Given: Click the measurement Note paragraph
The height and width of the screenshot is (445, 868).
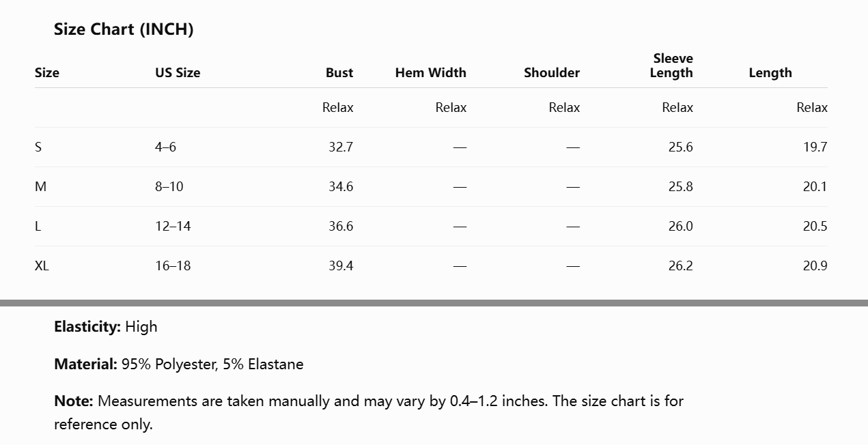Looking at the screenshot, I should (369, 412).
